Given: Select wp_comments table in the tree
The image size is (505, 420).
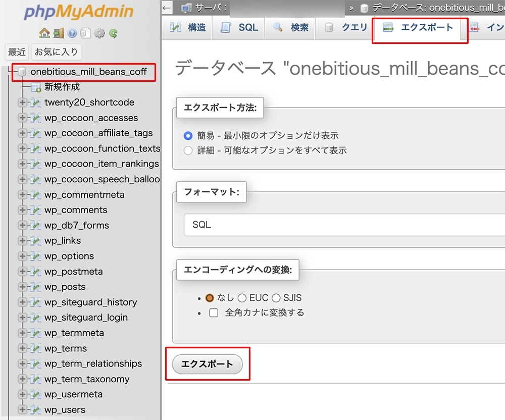Looking at the screenshot, I should 76,210.
